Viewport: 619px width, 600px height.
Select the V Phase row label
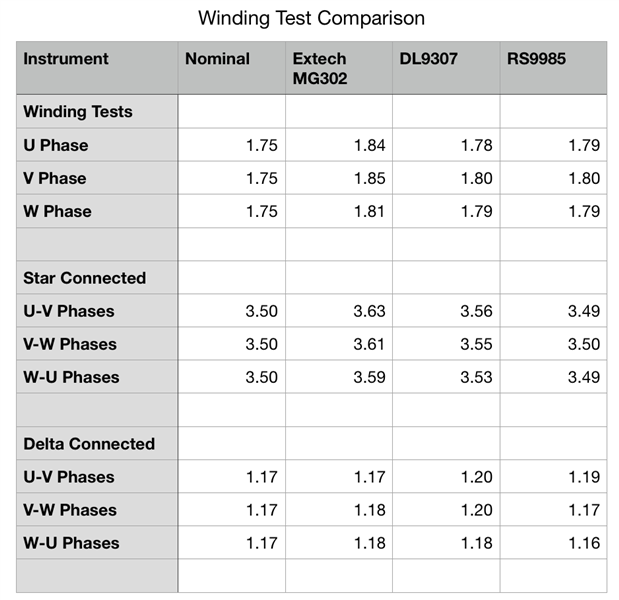(x=55, y=178)
